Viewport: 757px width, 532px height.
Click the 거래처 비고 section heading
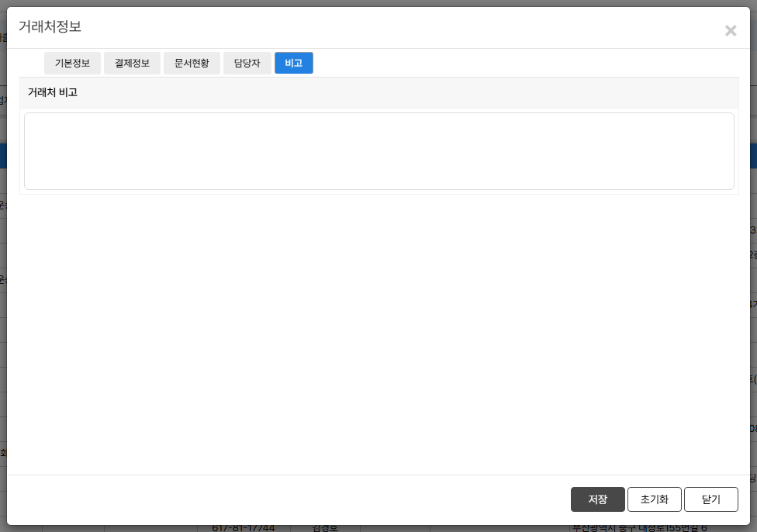click(53, 92)
